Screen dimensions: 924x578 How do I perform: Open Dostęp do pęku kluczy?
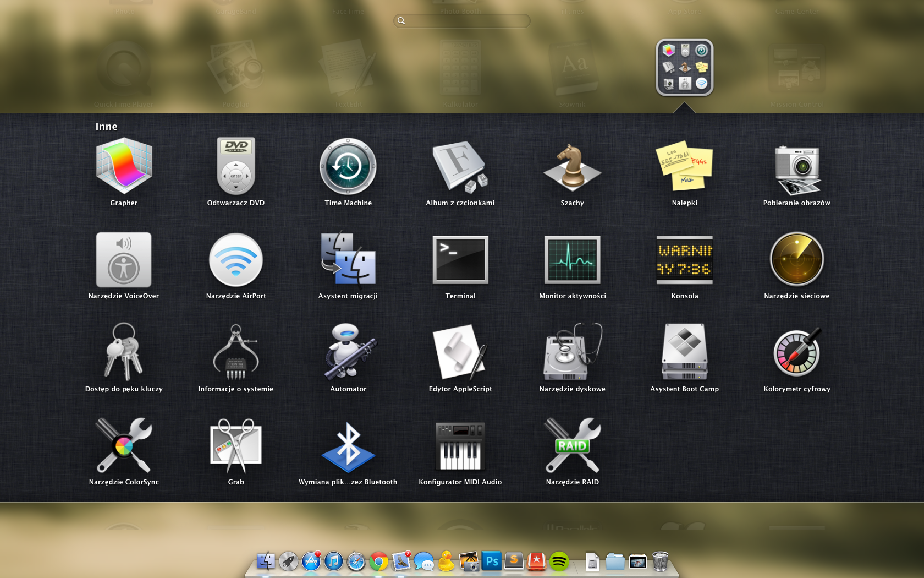coord(124,353)
